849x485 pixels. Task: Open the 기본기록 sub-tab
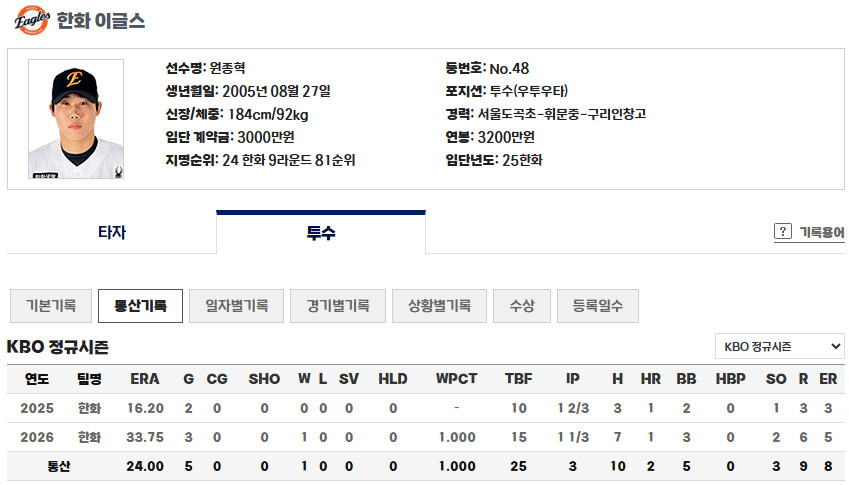pyautogui.click(x=51, y=306)
